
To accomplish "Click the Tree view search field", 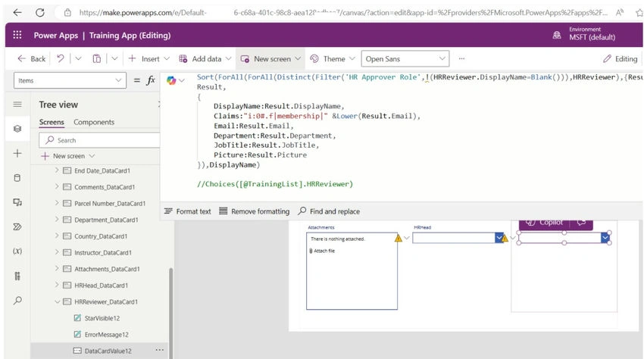I will (x=99, y=140).
